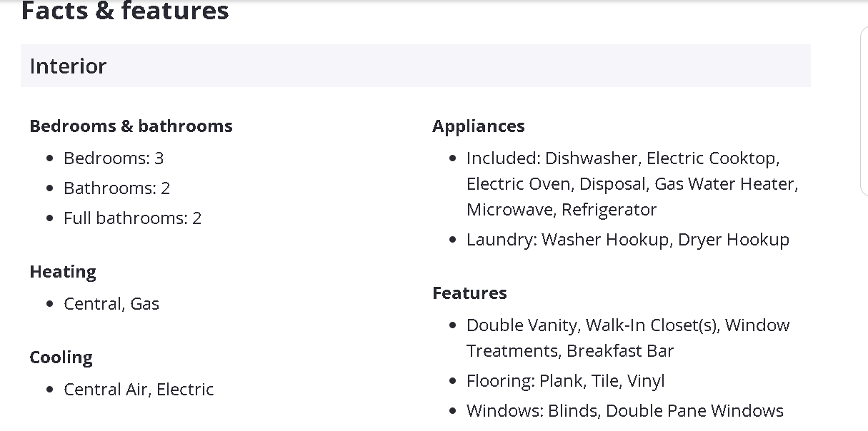This screenshot has height=431, width=868.
Task: Click the Appliances subheading
Action: click(x=478, y=126)
